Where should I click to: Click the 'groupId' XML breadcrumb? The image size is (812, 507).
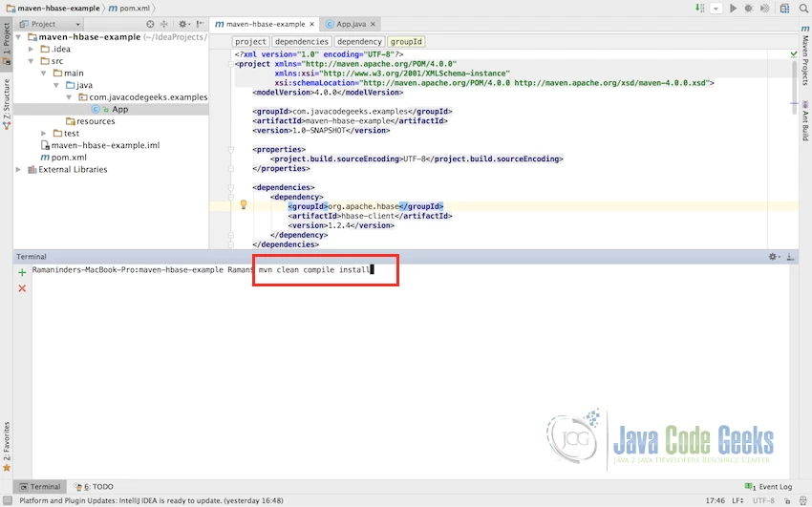coord(406,41)
